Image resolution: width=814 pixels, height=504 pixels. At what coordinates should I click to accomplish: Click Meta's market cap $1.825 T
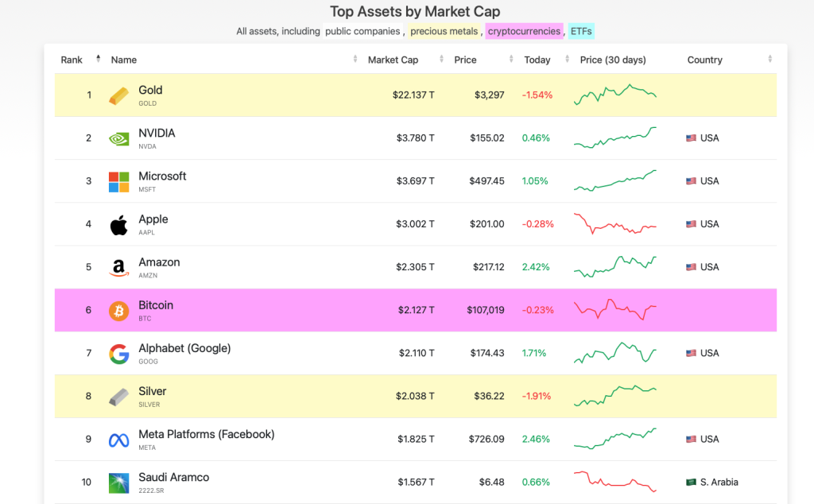pyautogui.click(x=416, y=439)
